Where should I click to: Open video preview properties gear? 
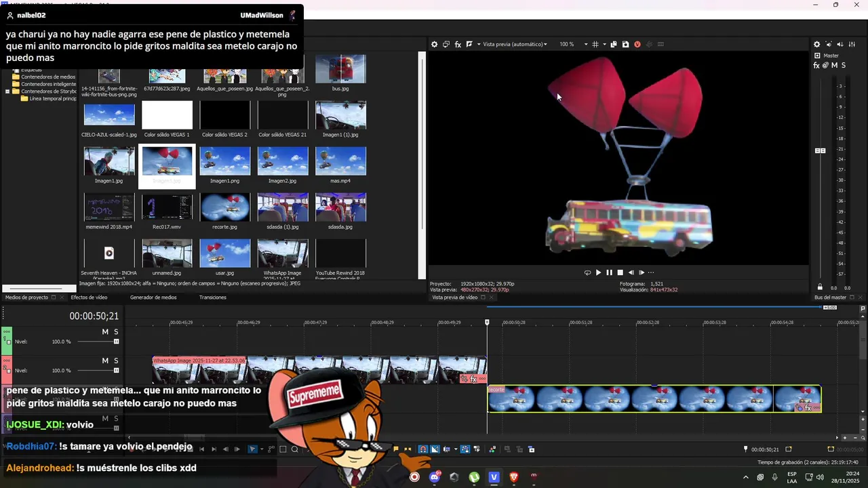pyautogui.click(x=435, y=44)
